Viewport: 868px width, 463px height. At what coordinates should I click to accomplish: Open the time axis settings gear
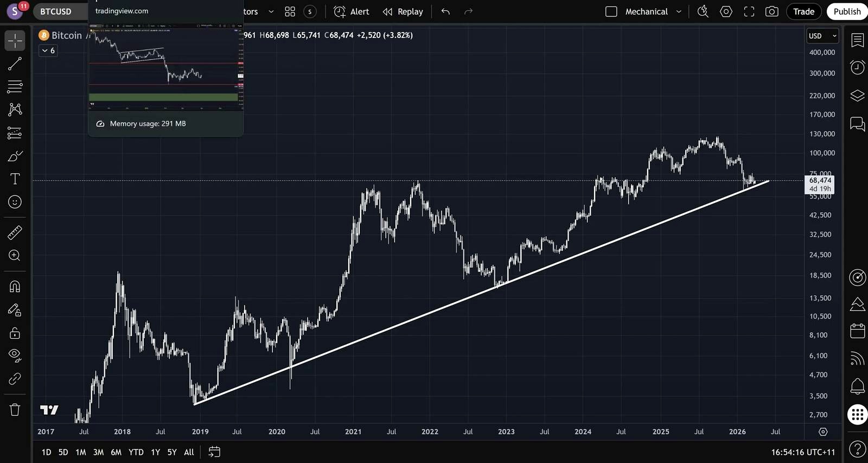(823, 432)
